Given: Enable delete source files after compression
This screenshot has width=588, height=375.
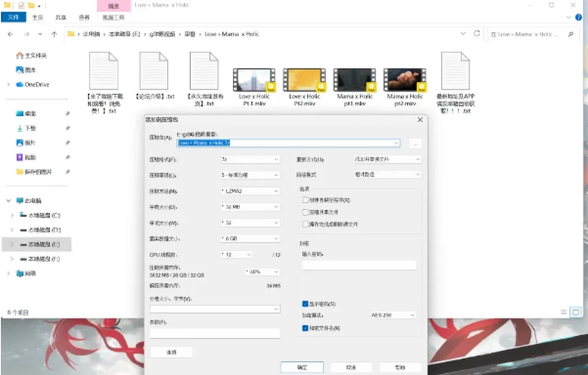Looking at the screenshot, I should pos(305,224).
